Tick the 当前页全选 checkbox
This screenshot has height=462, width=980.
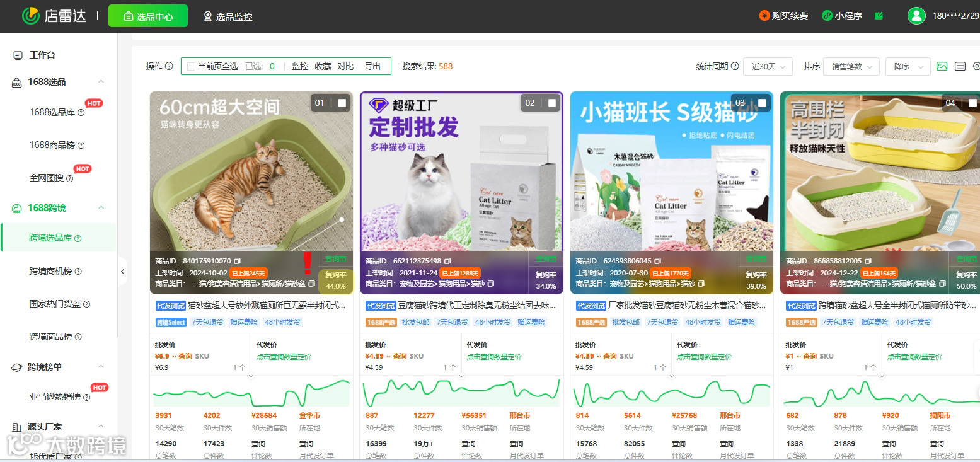[191, 66]
